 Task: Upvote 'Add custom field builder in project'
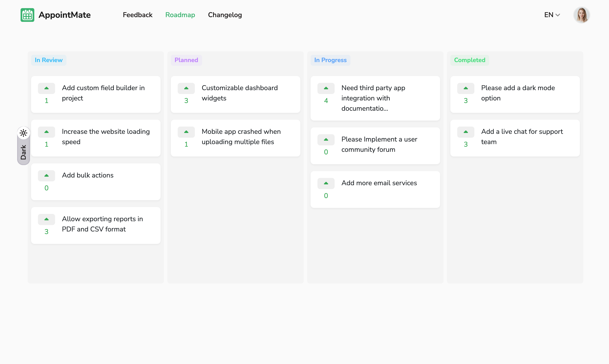47,88
